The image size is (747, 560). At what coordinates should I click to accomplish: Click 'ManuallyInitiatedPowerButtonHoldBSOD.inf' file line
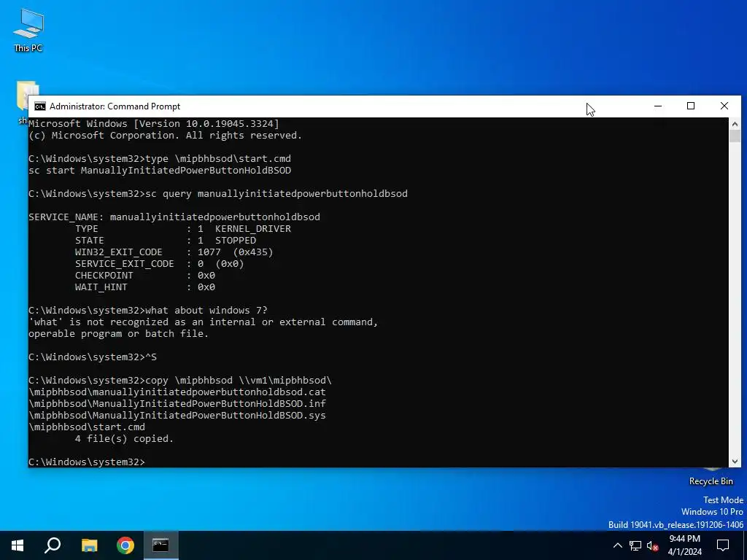point(177,404)
